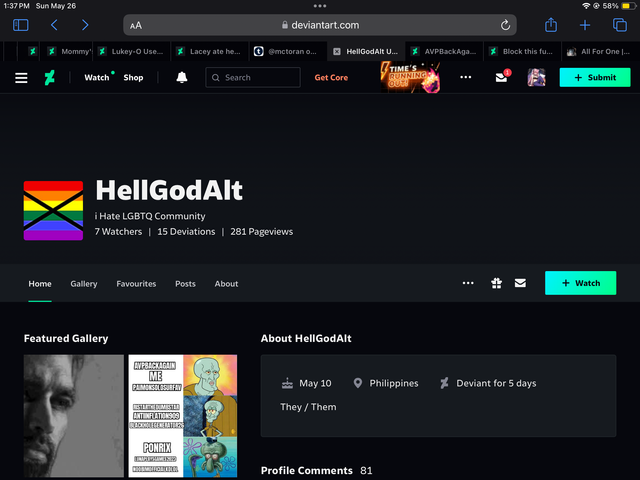Select the Home profile tab

(40, 284)
